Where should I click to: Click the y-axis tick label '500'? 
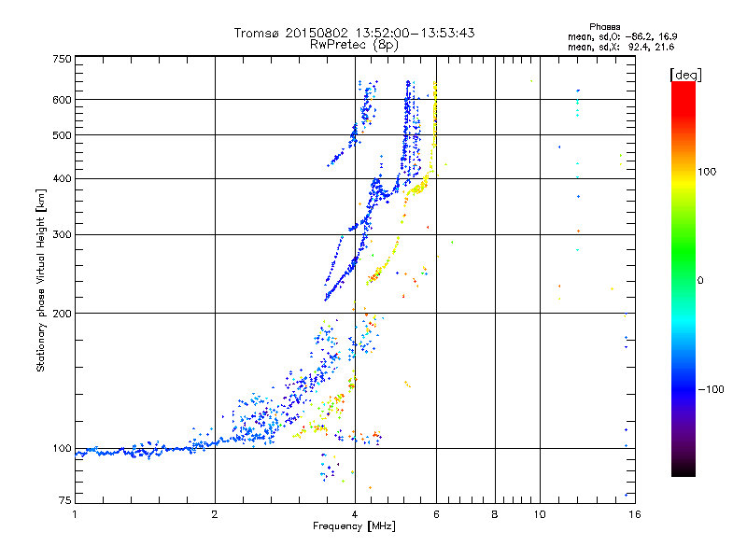pos(62,135)
